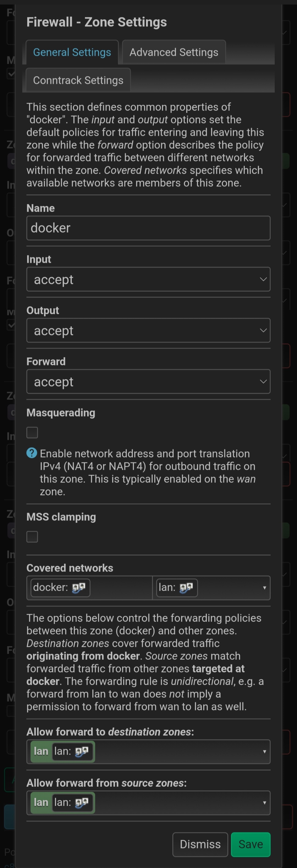Click lan network interface icon in Covered networks
This screenshot has width=297, height=868.
coord(186,588)
